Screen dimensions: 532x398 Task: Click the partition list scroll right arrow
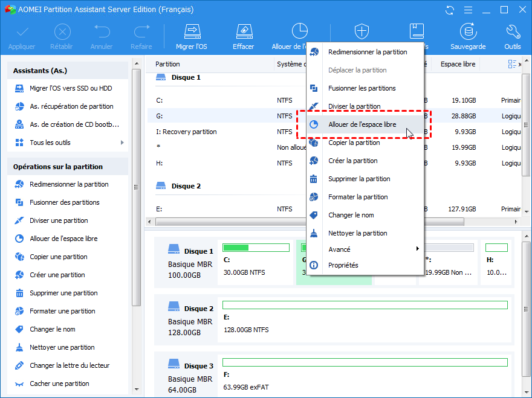pos(516,222)
